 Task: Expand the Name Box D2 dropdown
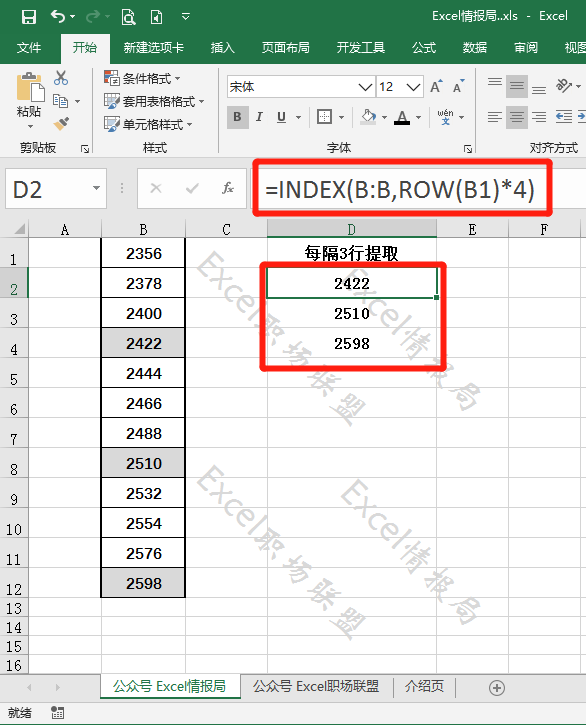click(x=96, y=188)
